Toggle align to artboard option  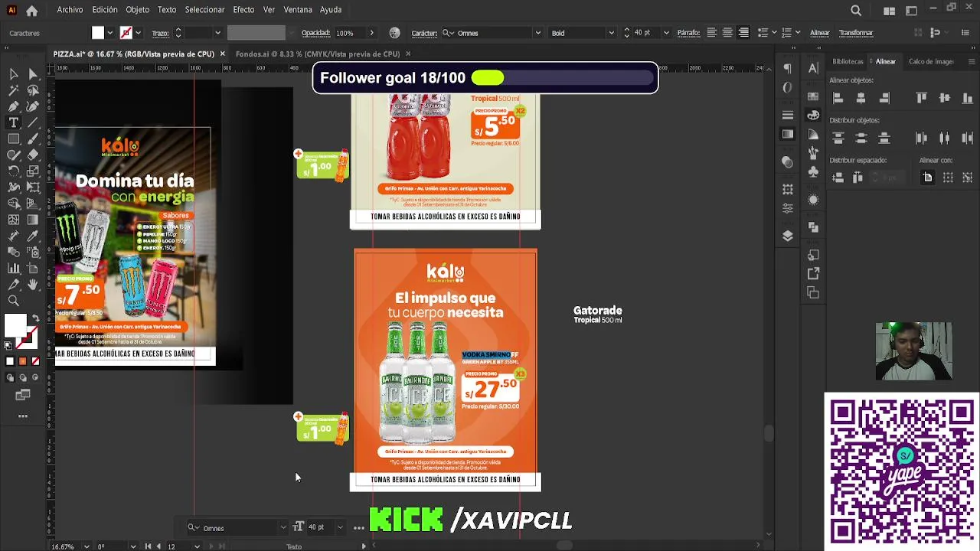pyautogui.click(x=927, y=178)
